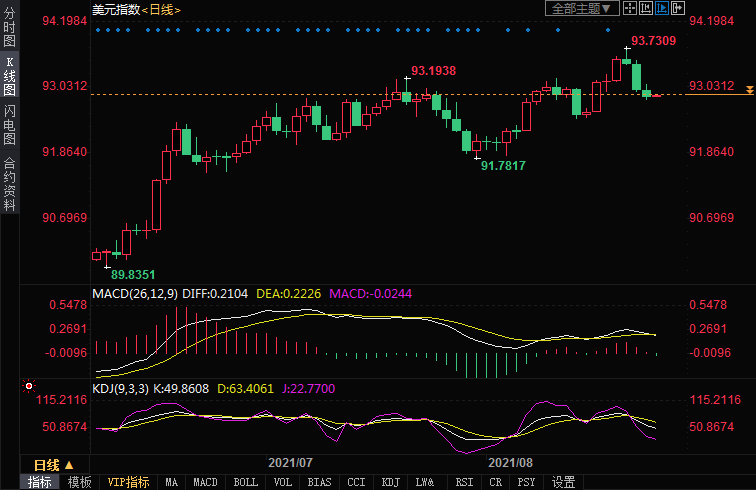Enable the BOLL indicator
Screen dimensions: 756x490
coord(245,482)
